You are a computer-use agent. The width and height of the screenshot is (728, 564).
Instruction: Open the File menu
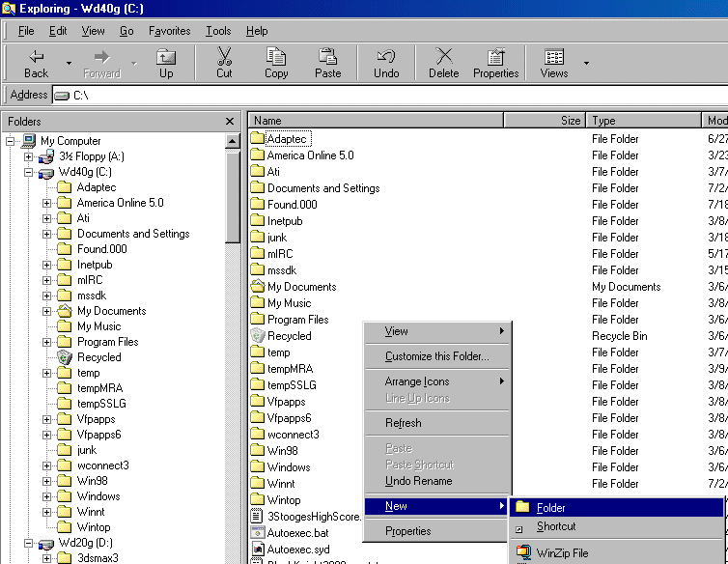point(26,31)
